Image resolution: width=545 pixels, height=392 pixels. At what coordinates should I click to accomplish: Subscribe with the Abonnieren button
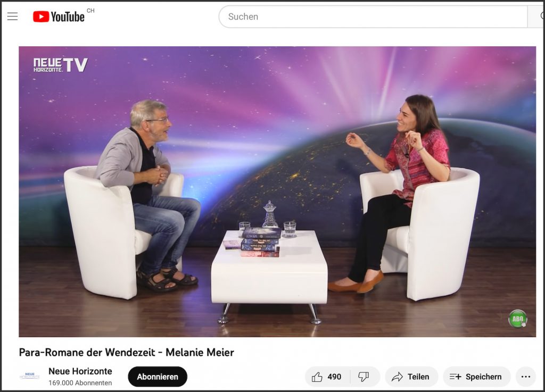tap(158, 377)
